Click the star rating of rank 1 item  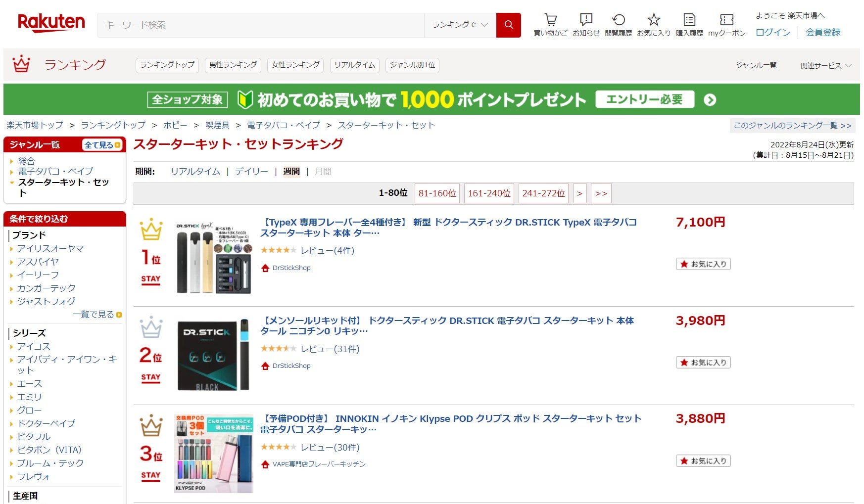pyautogui.click(x=279, y=250)
